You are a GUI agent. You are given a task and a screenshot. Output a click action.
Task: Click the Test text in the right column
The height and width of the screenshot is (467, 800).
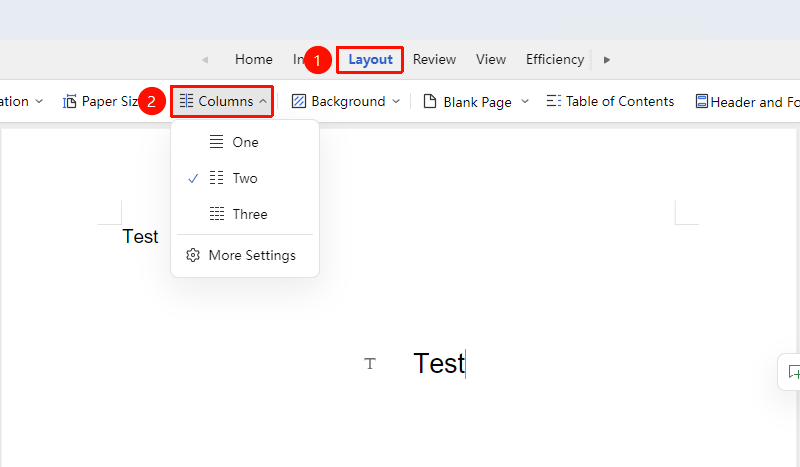(439, 363)
